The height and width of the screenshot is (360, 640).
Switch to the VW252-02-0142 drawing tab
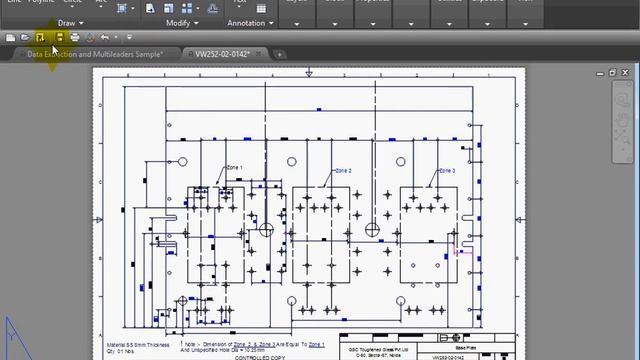222,54
